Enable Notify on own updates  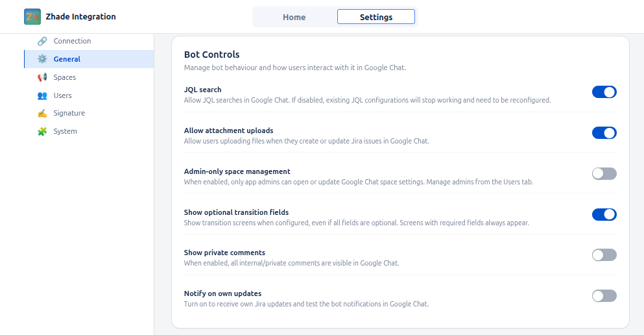[x=604, y=296]
